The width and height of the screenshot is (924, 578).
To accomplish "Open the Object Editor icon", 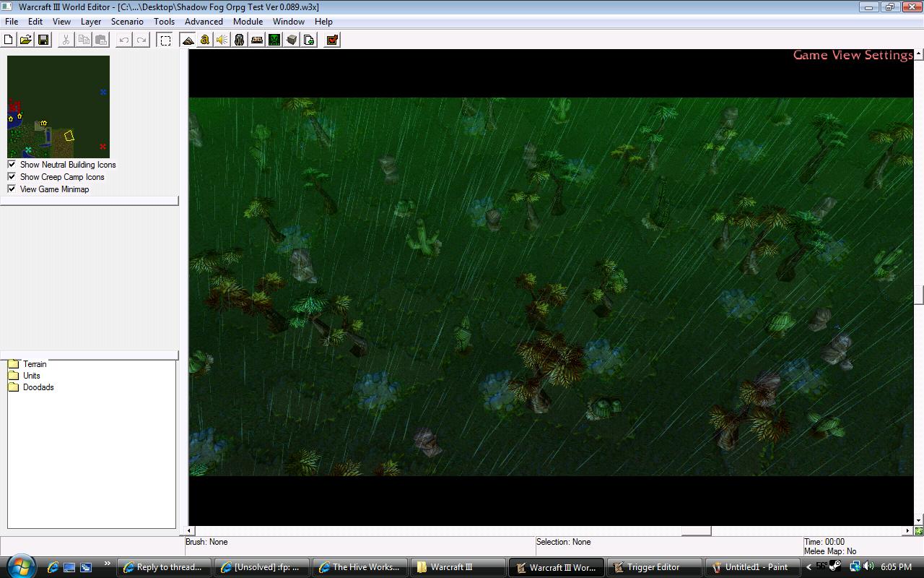I will point(240,40).
